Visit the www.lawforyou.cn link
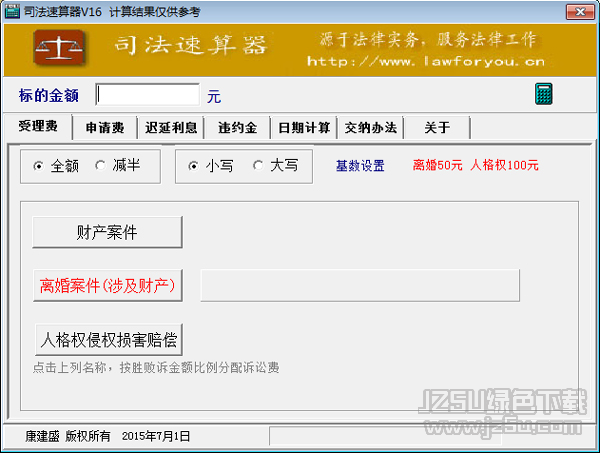 (x=426, y=62)
